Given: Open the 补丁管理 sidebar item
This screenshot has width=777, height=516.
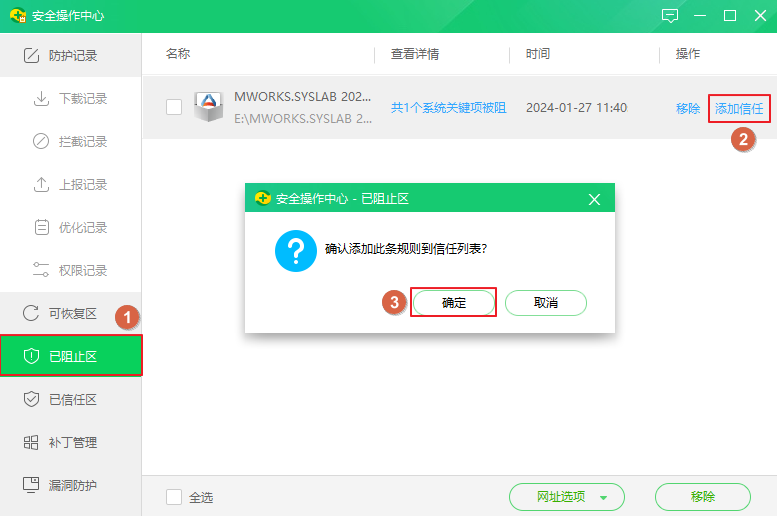Looking at the screenshot, I should [72, 443].
